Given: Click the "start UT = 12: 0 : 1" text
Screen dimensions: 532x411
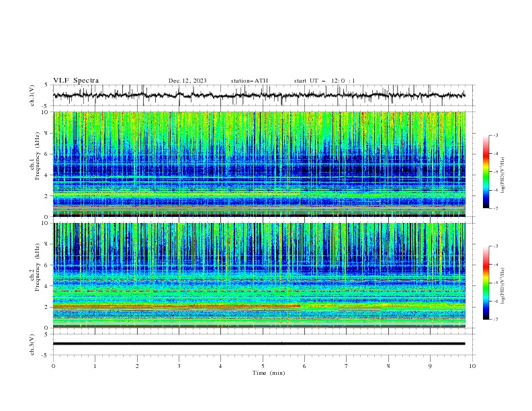Looking at the screenshot, I should point(324,81).
